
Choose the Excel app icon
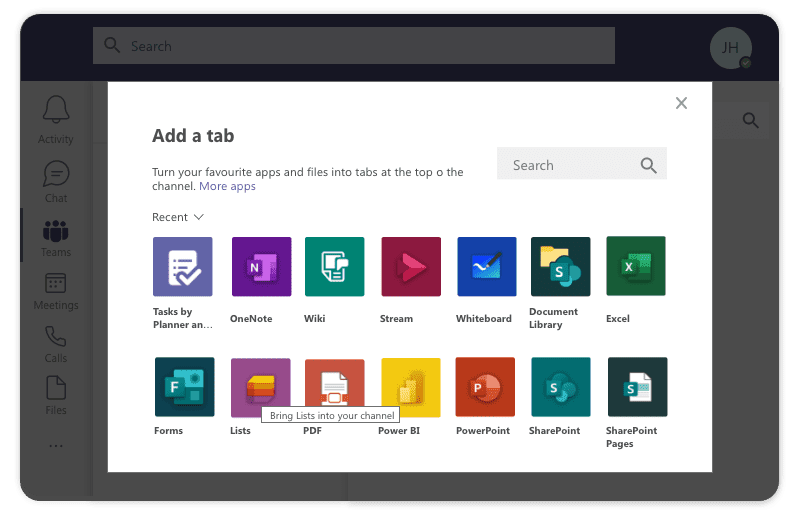pyautogui.click(x=636, y=267)
